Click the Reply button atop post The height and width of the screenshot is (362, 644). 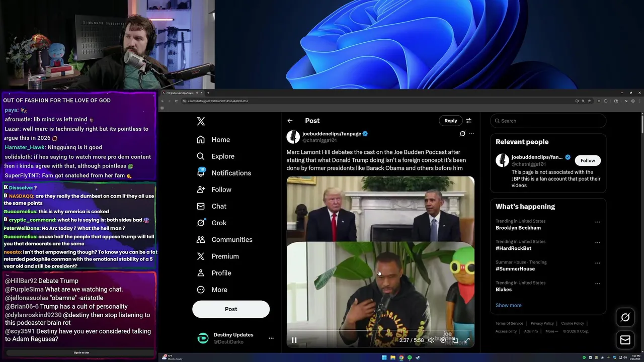[x=451, y=121]
